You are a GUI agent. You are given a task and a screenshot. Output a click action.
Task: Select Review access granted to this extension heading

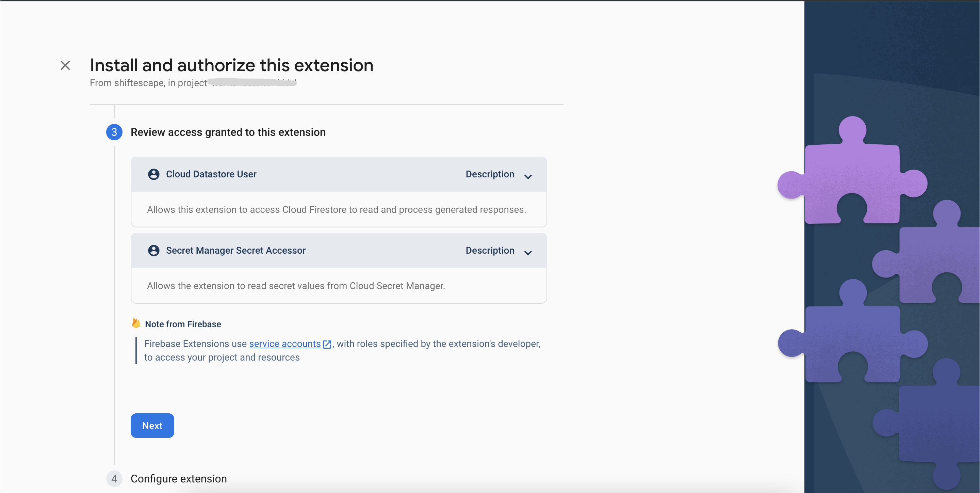point(228,132)
